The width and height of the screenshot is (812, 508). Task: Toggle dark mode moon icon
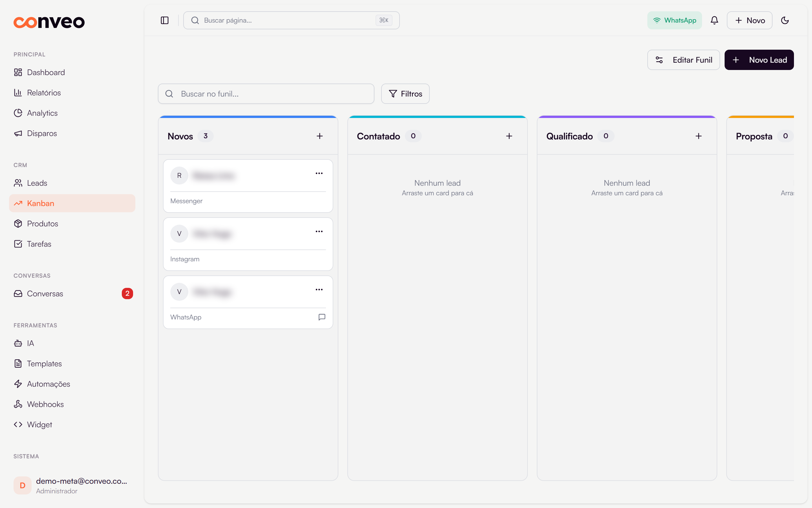(785, 20)
